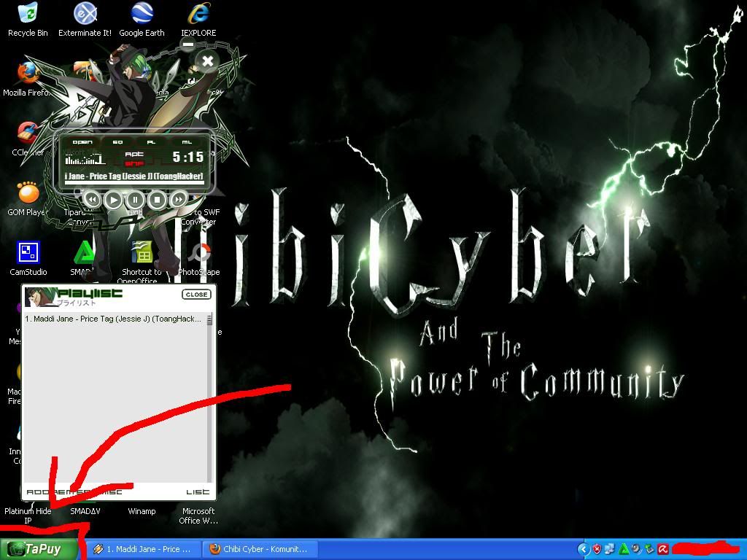Open the green Smadav tray icon
Viewport: 747px width, 560px height.
pyautogui.click(x=623, y=549)
